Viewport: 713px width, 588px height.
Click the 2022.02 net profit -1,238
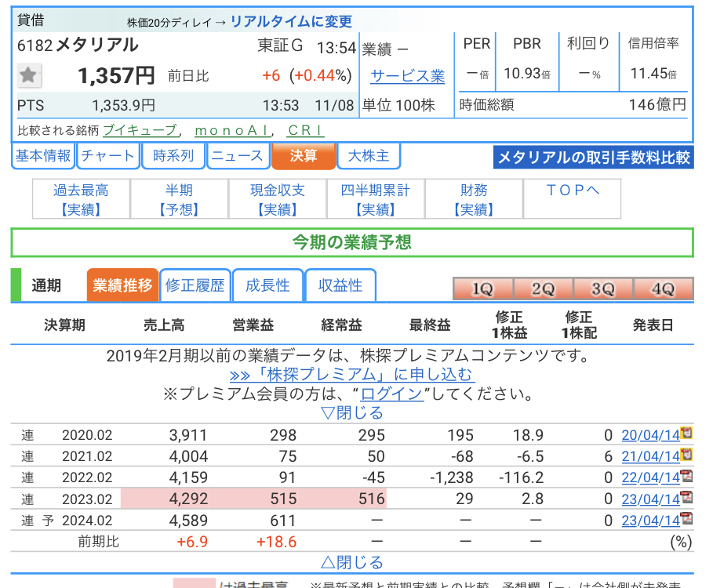[x=452, y=477]
